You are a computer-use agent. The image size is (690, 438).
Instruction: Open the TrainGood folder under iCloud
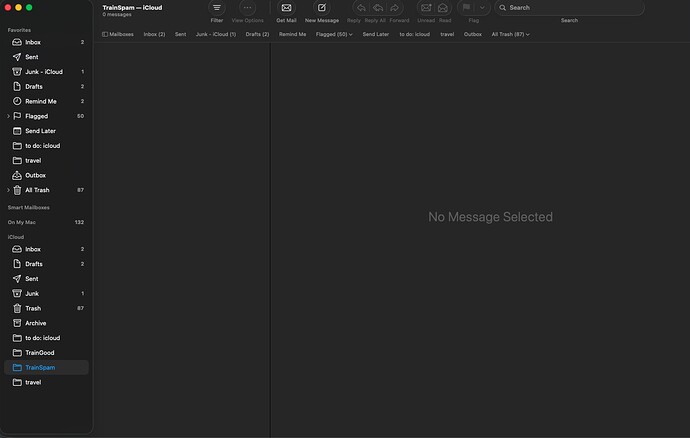pyautogui.click(x=40, y=352)
